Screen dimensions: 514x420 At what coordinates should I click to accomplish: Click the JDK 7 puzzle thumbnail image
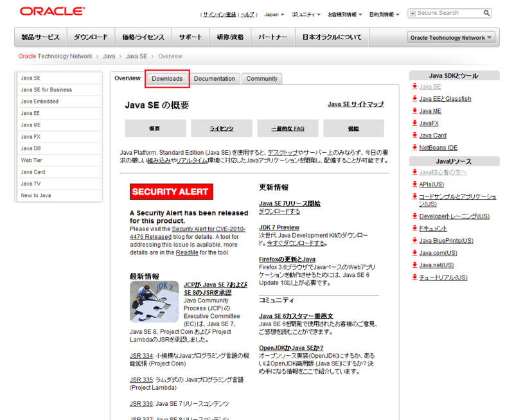point(154,302)
